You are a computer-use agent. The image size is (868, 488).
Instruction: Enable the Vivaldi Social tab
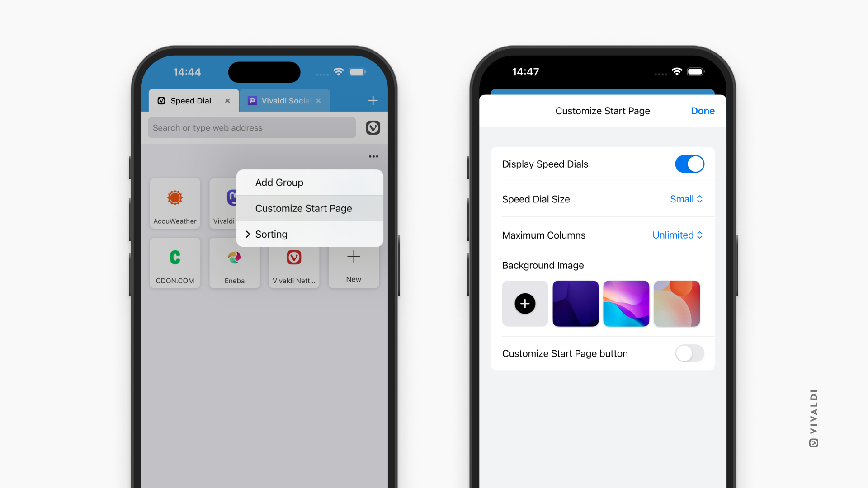click(286, 99)
